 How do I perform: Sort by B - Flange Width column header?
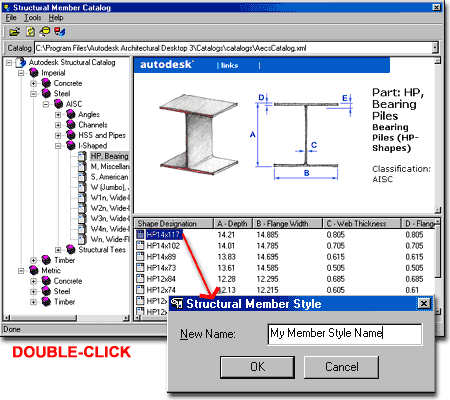[288, 223]
